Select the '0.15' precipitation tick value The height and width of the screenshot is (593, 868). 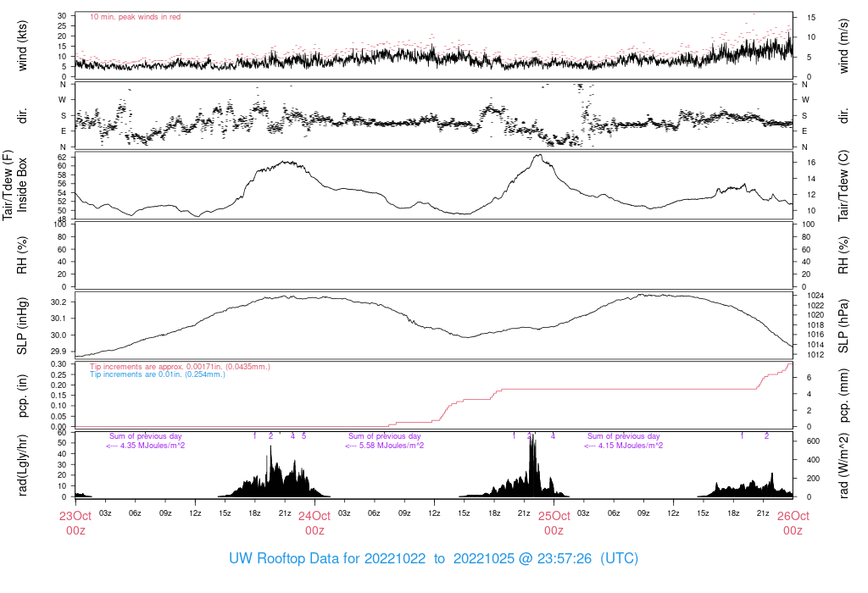tap(58, 396)
